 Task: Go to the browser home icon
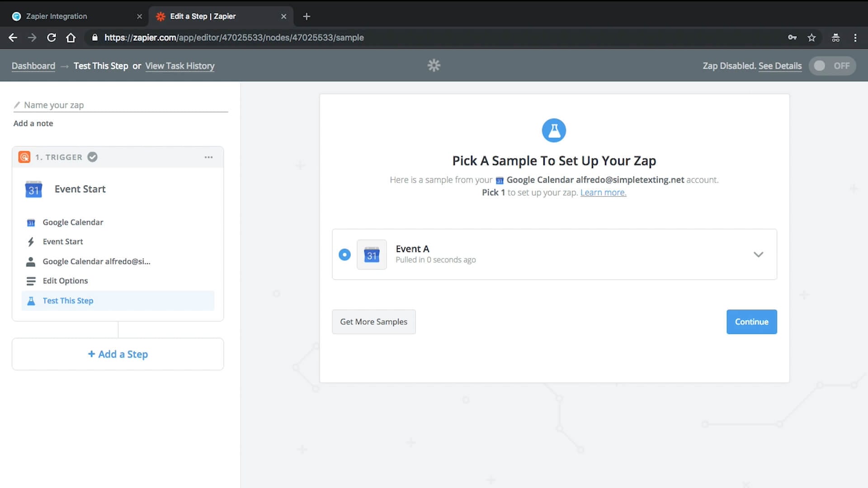(x=71, y=38)
